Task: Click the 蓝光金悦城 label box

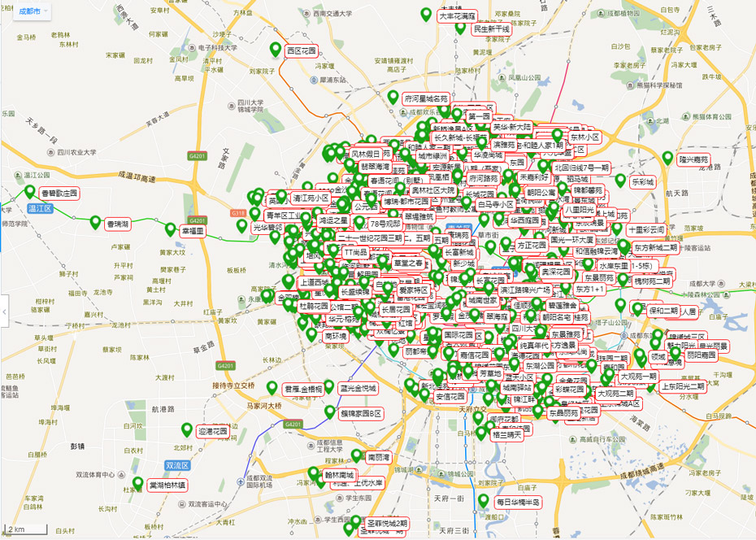Action: pos(358,390)
